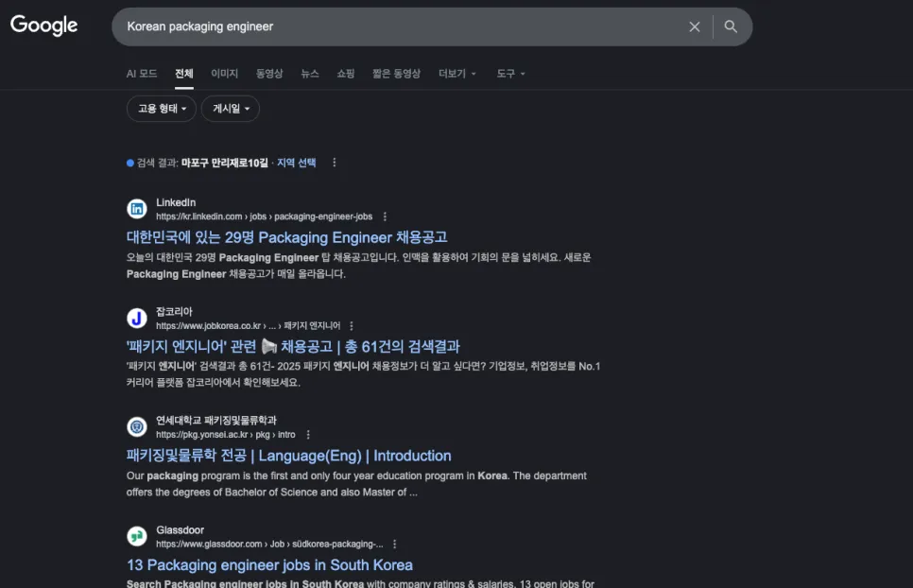Open 13 Packaging engineer jobs in South Korea
Image resolution: width=913 pixels, height=588 pixels.
[269, 565]
